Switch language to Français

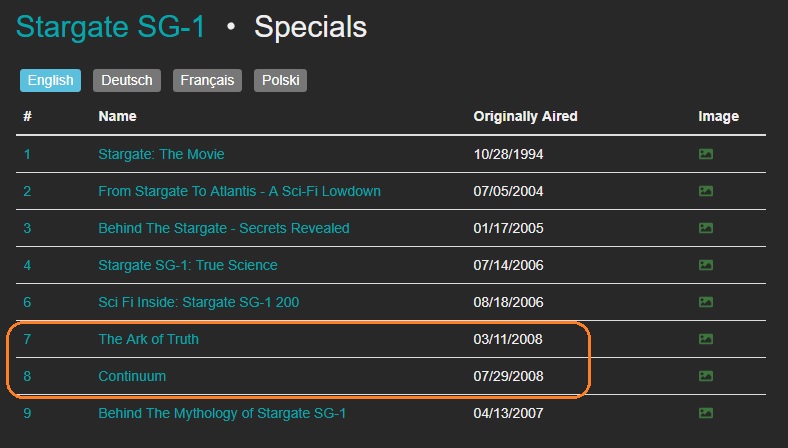pos(207,80)
